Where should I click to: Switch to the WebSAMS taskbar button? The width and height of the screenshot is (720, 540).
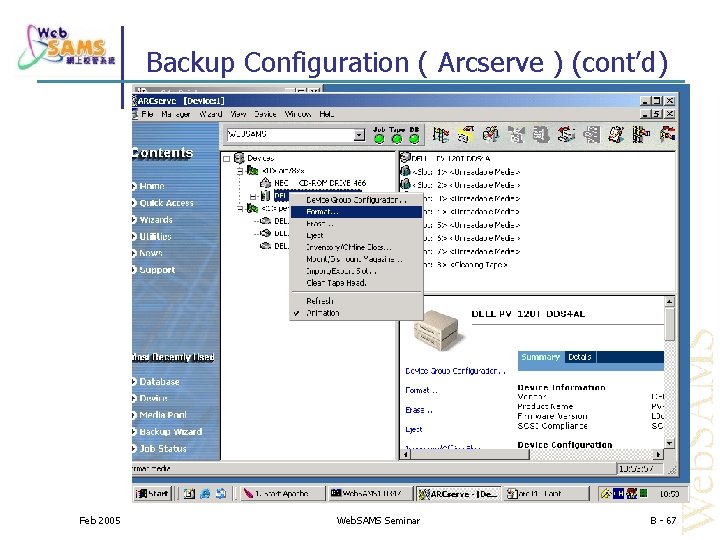pos(370,494)
